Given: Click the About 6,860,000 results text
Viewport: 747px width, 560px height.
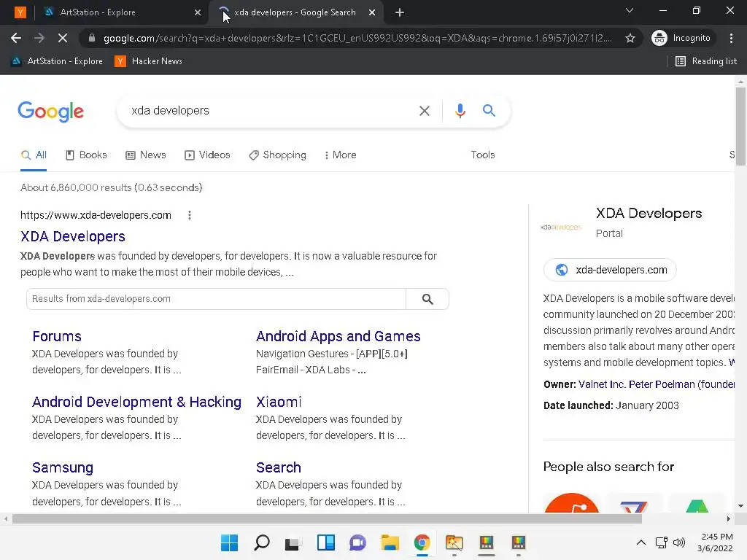Looking at the screenshot, I should 111,187.
